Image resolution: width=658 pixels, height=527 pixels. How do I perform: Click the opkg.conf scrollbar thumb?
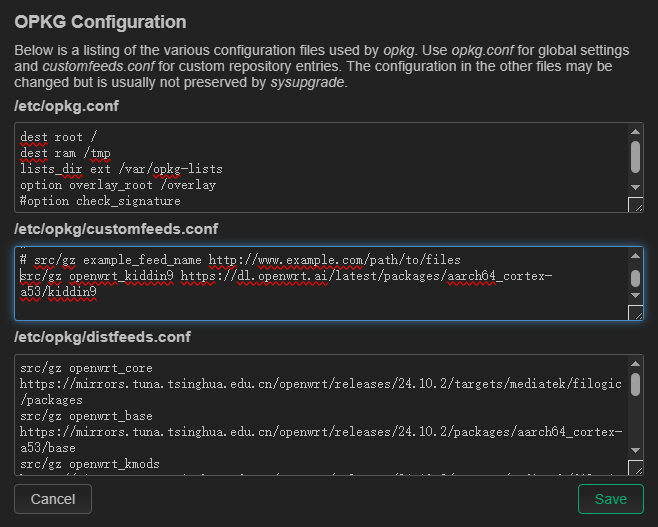pos(635,156)
